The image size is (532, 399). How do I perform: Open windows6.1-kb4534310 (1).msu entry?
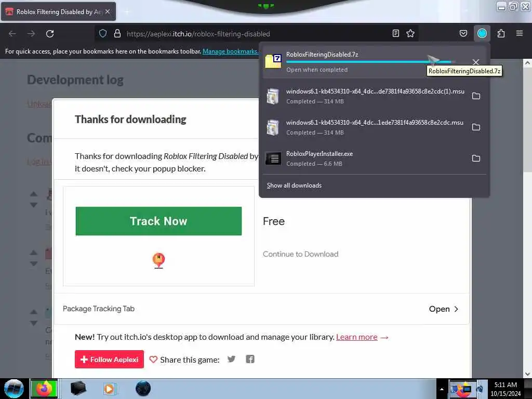[x=365, y=96]
